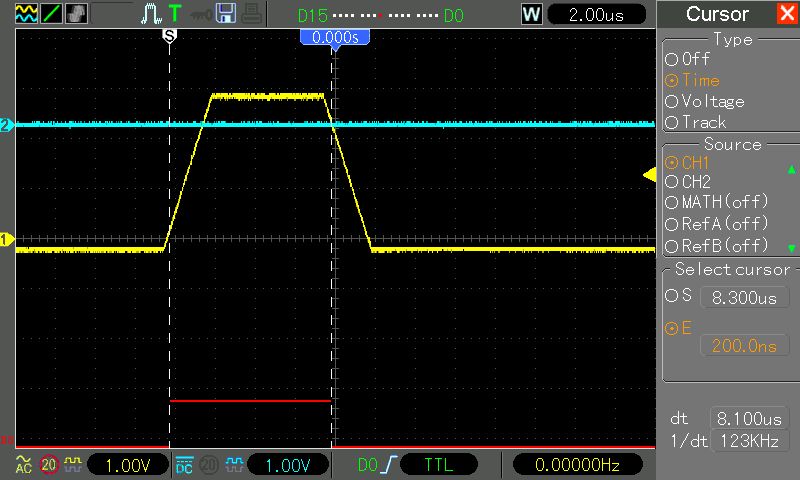This screenshot has height=480, width=800.
Task: Click the CH2 DC coupling icon
Action: [x=184, y=465]
